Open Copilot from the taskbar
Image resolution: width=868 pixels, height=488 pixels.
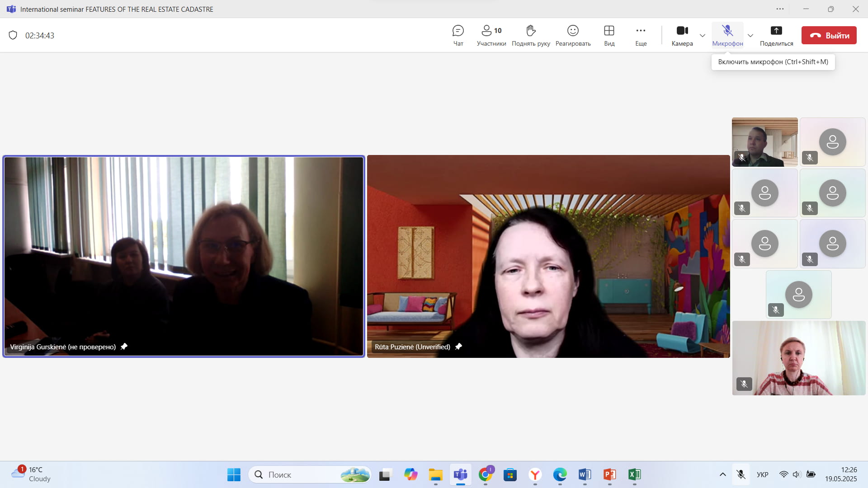(410, 474)
